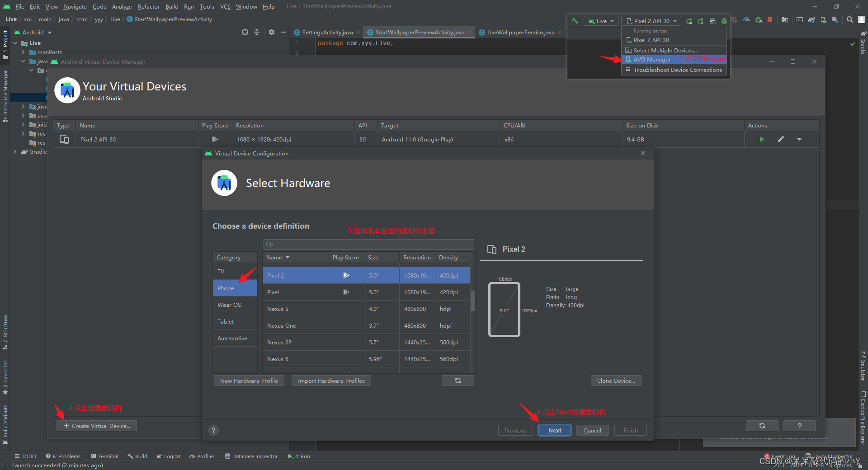
Task: Open the Refactor menu
Action: [x=149, y=6]
